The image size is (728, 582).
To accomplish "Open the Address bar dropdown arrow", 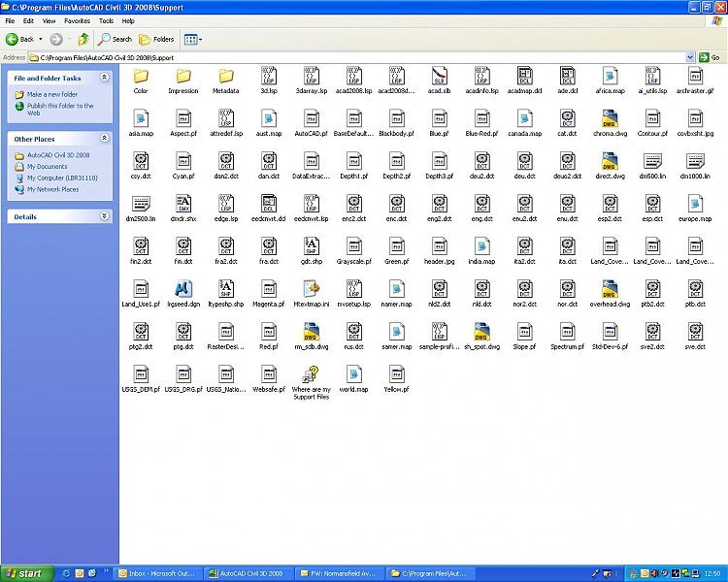I will (x=690, y=57).
